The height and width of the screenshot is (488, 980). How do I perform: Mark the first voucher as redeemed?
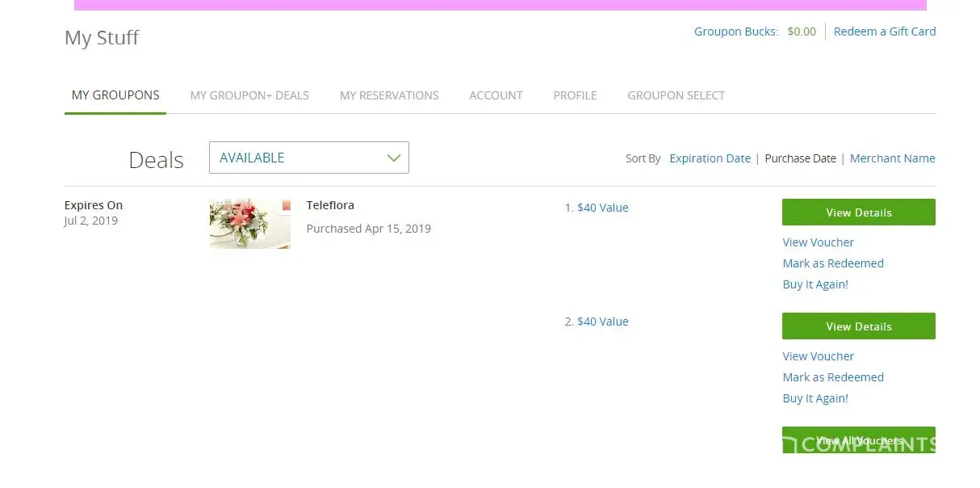tap(833, 263)
